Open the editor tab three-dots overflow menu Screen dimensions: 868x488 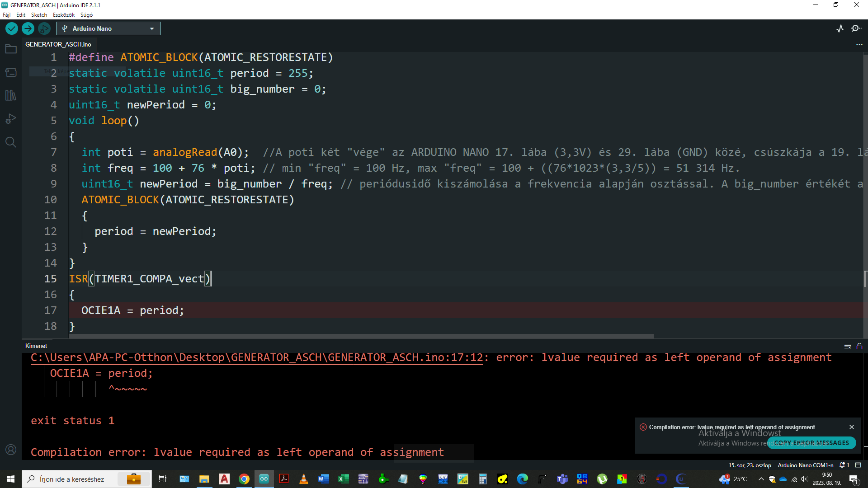click(x=859, y=44)
